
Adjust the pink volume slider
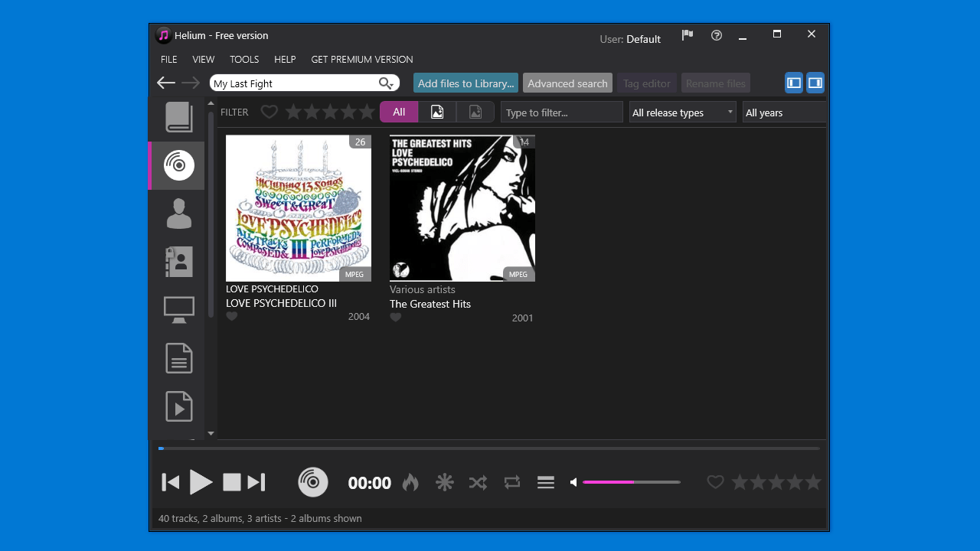tap(632, 482)
